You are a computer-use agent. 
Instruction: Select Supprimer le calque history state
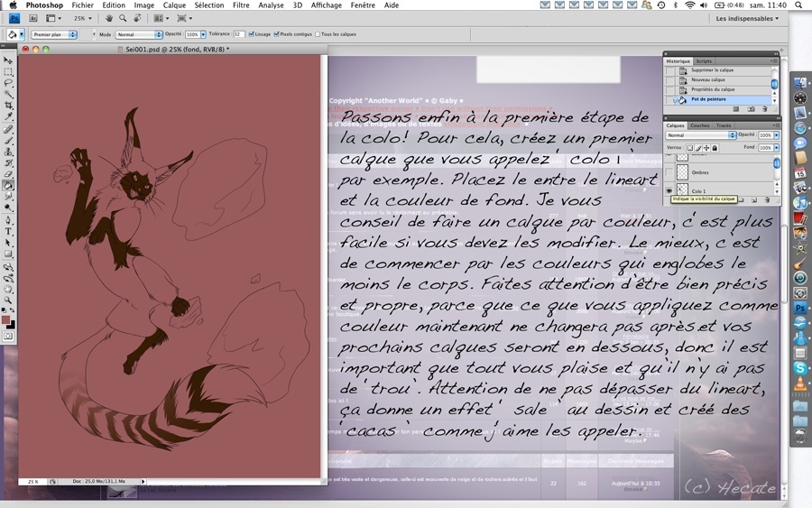click(x=718, y=69)
